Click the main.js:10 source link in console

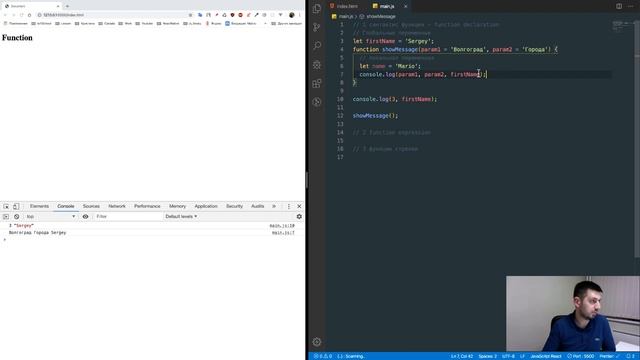[x=282, y=226]
